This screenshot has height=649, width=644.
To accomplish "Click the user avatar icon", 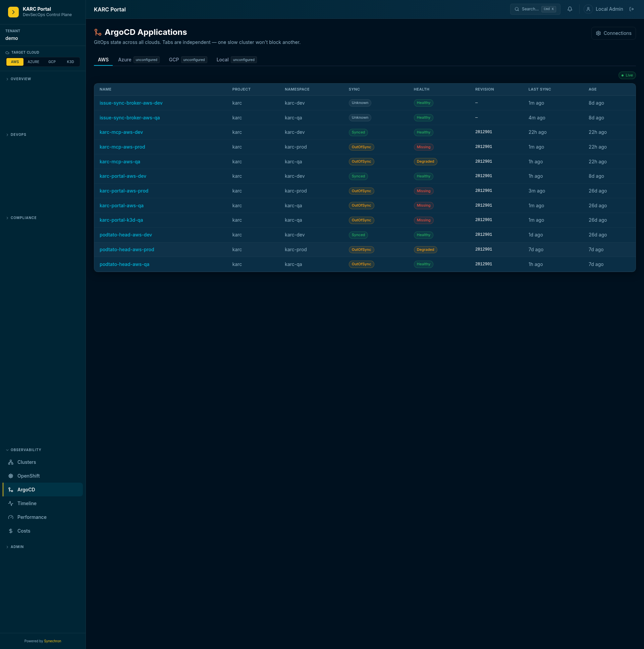I will pyautogui.click(x=588, y=9).
